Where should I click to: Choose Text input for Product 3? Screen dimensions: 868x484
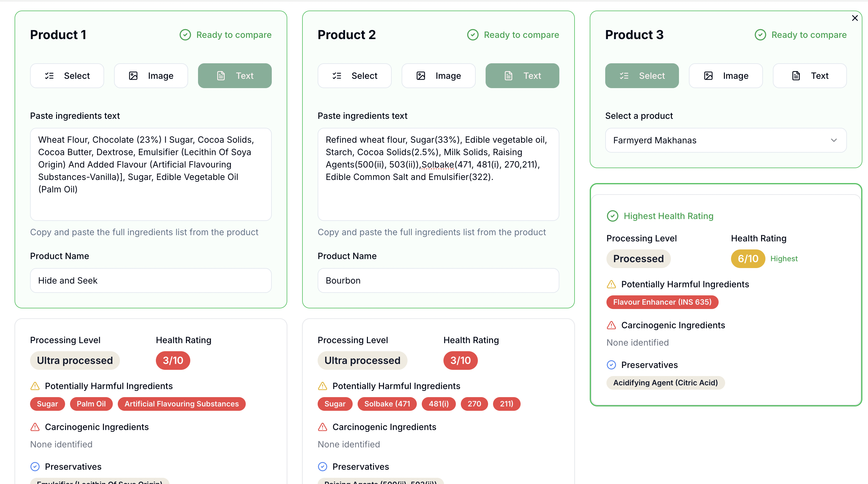click(809, 76)
